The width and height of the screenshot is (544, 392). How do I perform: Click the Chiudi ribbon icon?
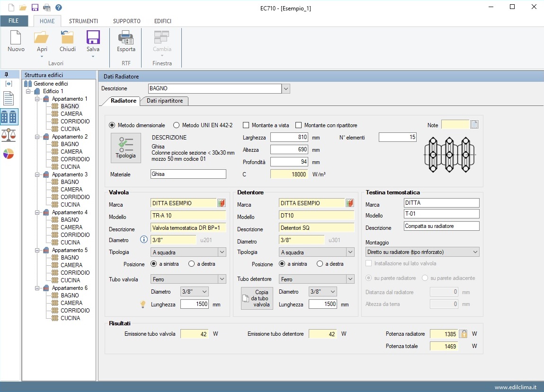[x=67, y=37]
